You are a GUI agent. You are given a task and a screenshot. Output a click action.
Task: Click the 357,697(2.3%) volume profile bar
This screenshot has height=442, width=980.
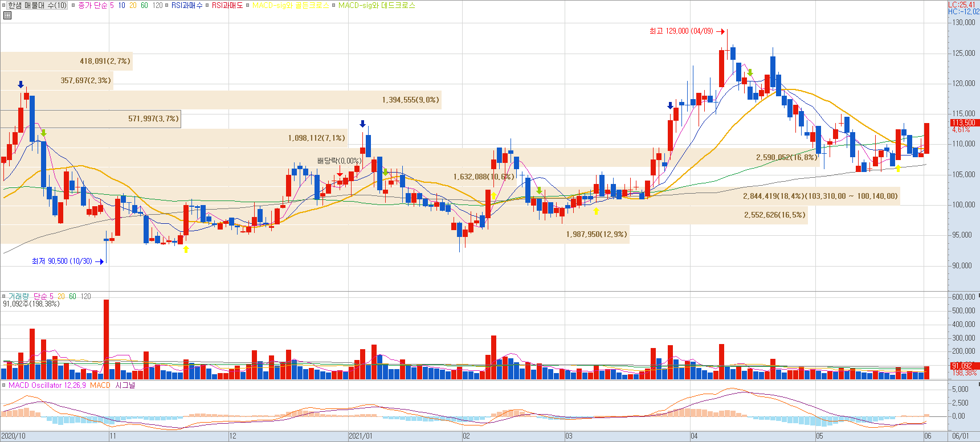56,80
